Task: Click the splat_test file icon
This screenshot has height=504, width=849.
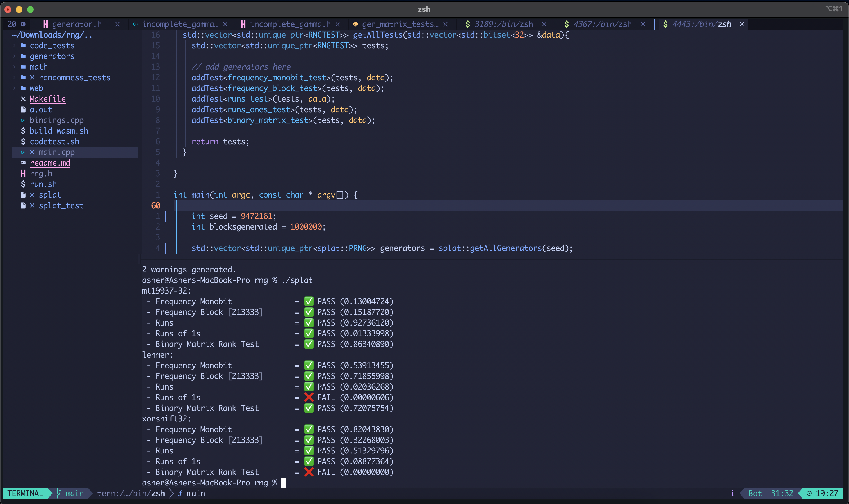Action: (23, 205)
